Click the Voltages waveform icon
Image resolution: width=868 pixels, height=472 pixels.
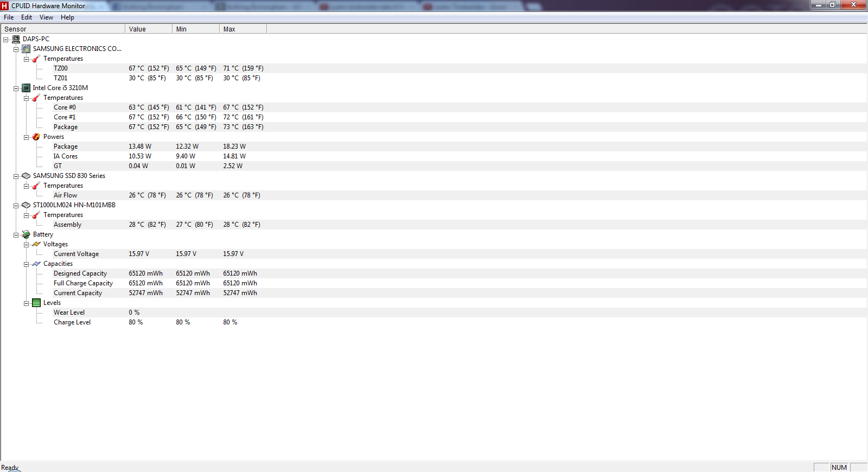(x=36, y=244)
